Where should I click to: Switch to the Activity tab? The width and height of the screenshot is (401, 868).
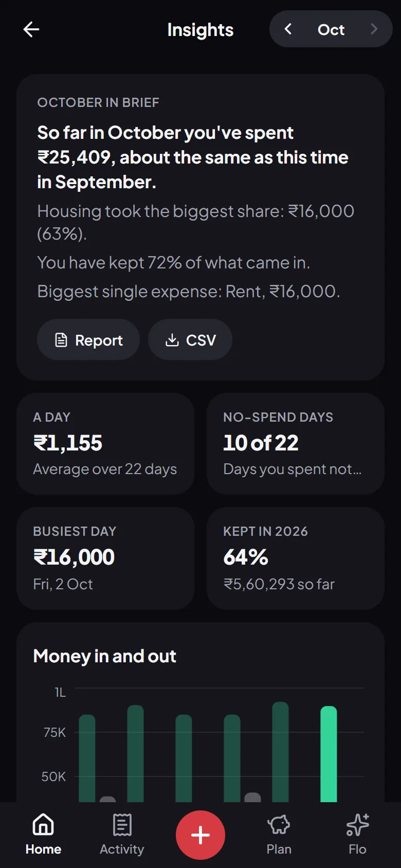tap(122, 835)
